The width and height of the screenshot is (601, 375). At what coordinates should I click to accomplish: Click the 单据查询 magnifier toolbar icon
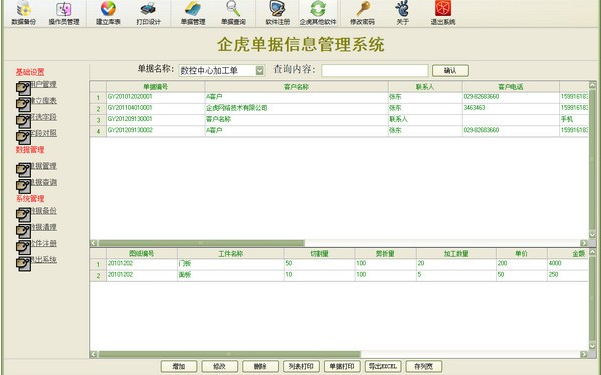[x=233, y=13]
